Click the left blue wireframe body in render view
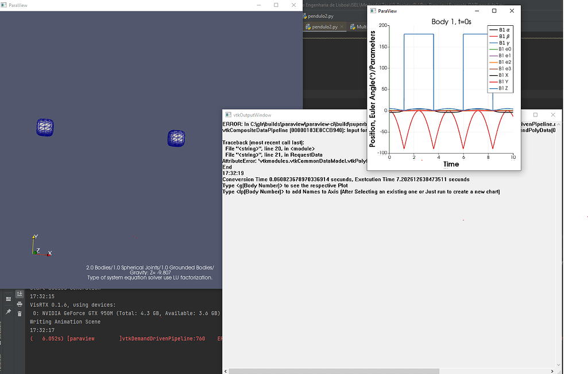 click(x=45, y=127)
